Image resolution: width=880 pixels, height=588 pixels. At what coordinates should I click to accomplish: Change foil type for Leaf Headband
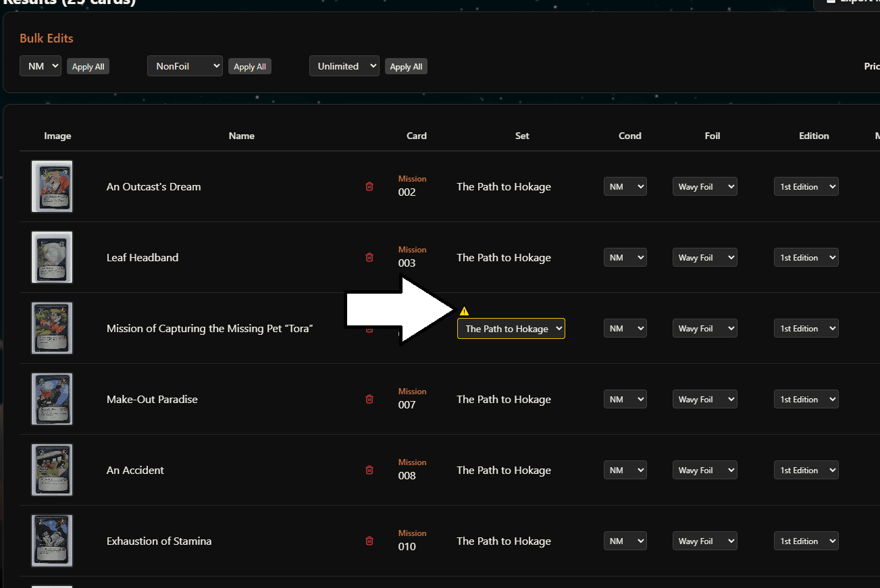704,258
